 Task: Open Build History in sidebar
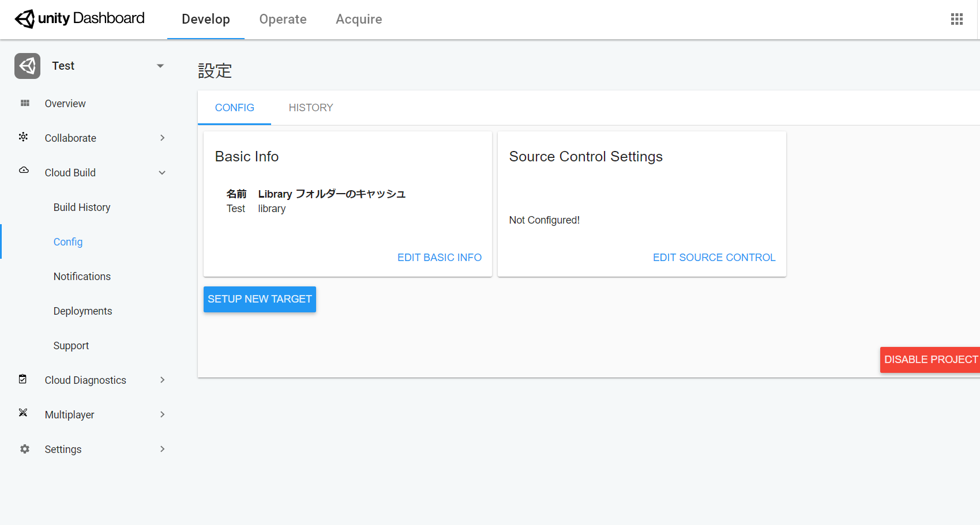(82, 207)
